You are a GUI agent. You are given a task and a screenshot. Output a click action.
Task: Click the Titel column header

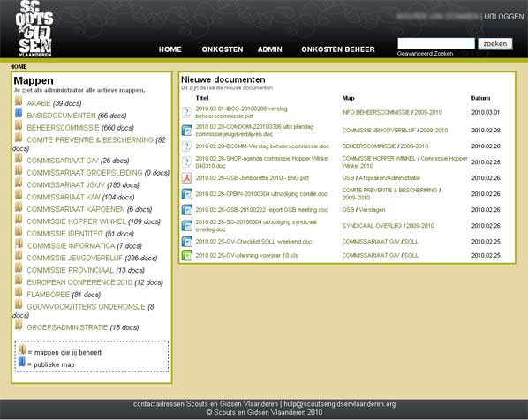pyautogui.click(x=202, y=98)
